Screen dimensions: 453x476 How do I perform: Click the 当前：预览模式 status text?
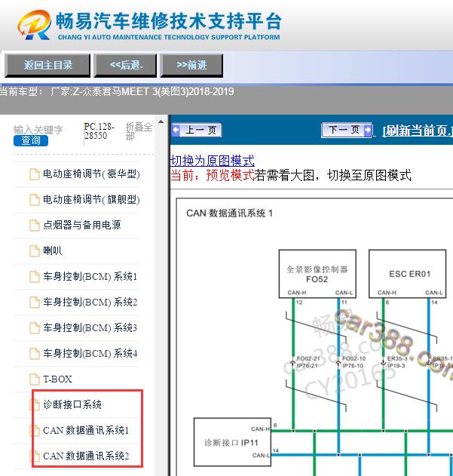pyautogui.click(x=212, y=175)
